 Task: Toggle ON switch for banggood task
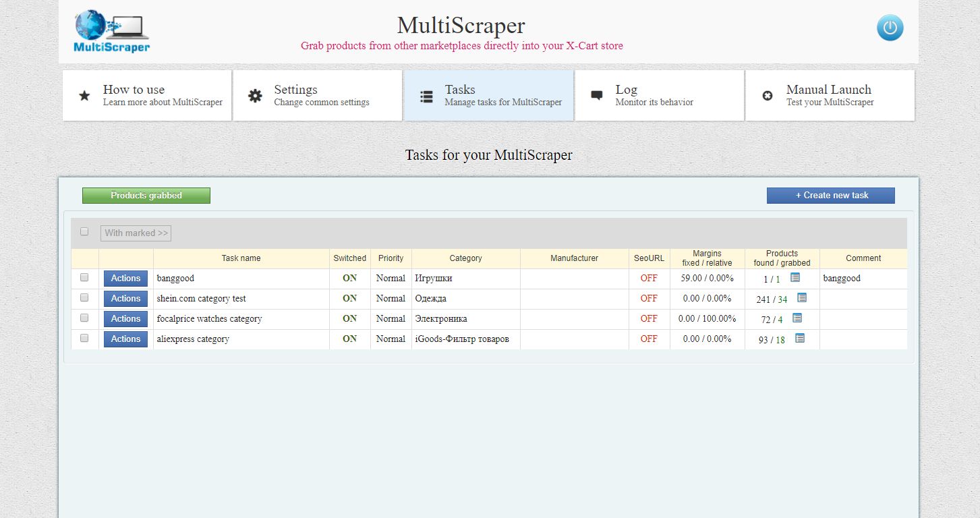[x=349, y=278]
